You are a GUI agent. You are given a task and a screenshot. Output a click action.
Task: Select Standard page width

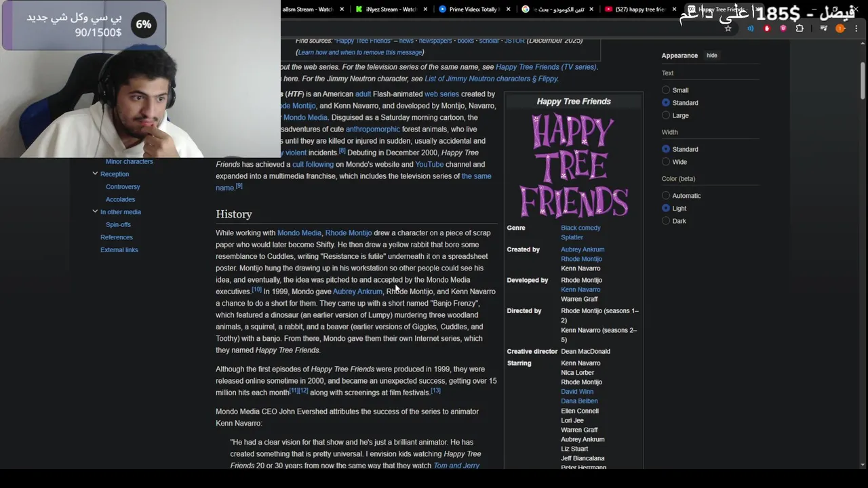pyautogui.click(x=666, y=149)
